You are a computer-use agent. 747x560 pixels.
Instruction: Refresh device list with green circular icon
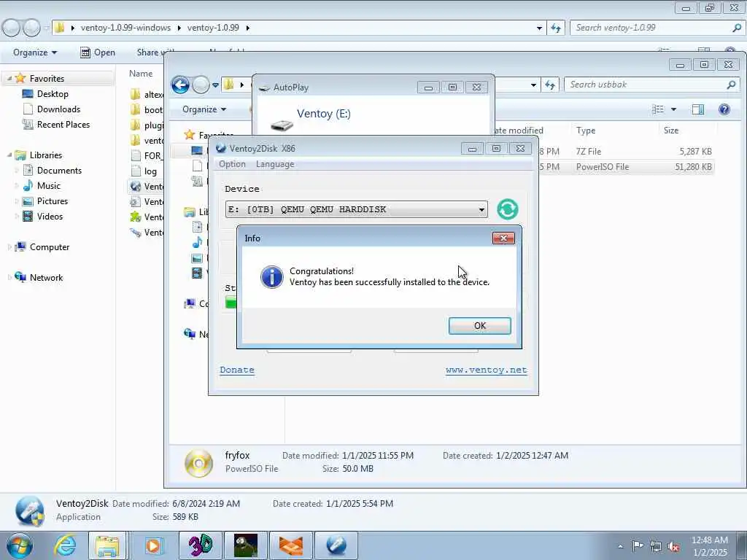[508, 209]
